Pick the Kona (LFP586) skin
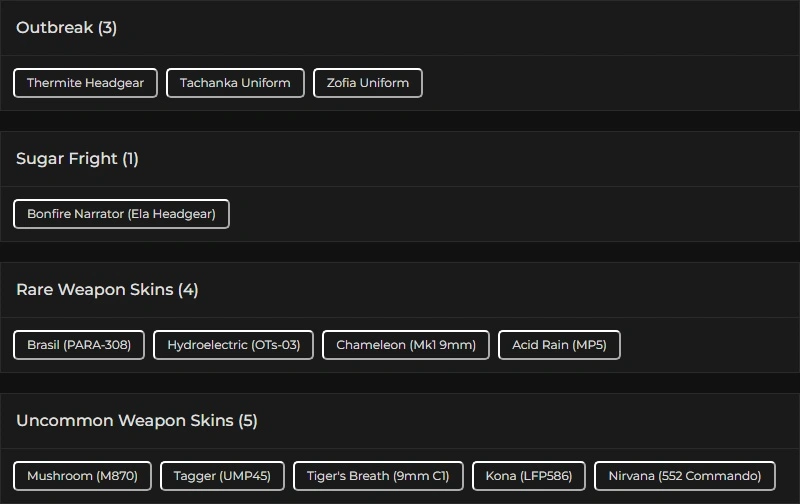Viewport: 800px width, 504px height. tap(529, 476)
